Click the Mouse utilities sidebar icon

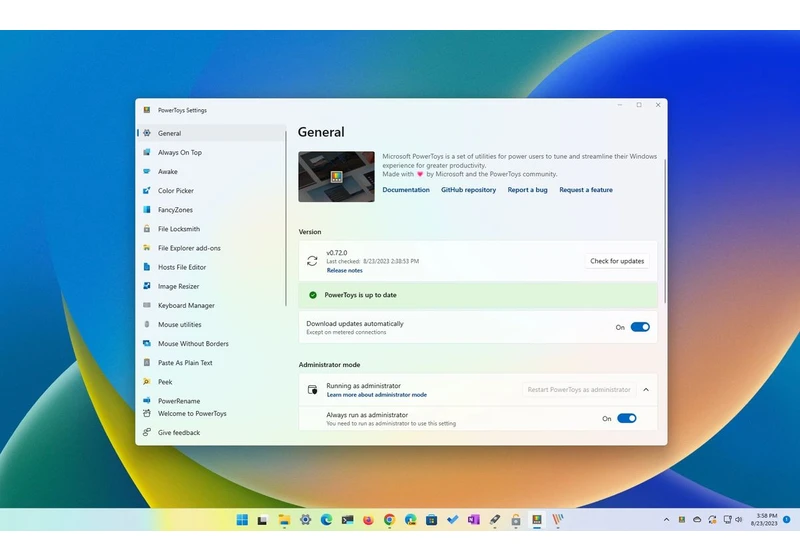tap(147, 324)
